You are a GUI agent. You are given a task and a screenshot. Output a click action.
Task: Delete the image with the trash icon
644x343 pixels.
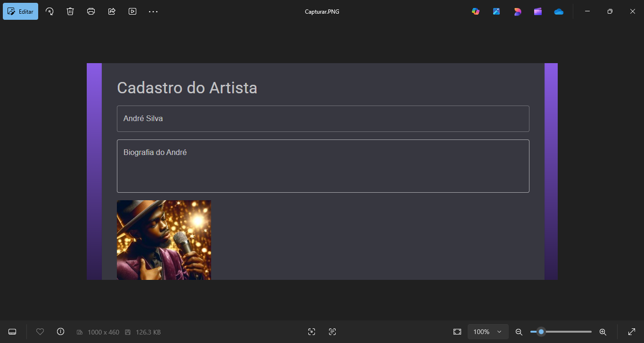tap(70, 11)
